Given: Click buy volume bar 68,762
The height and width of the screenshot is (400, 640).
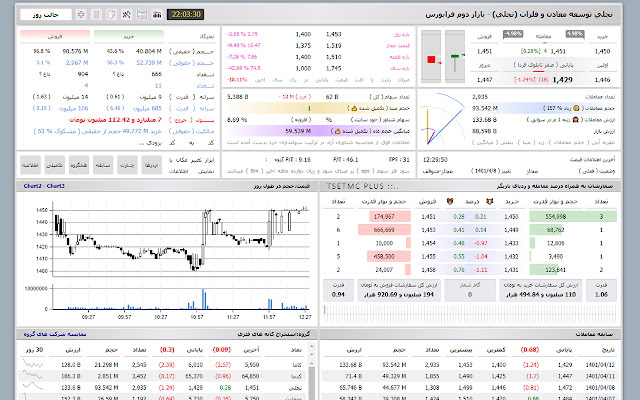Looking at the screenshot, I should [547, 230].
